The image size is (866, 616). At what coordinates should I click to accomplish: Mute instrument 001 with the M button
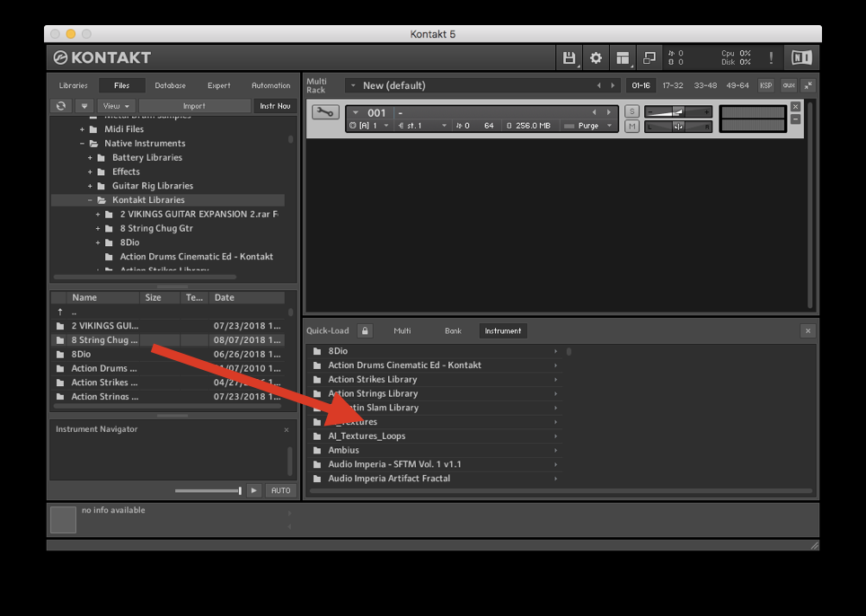(x=632, y=126)
